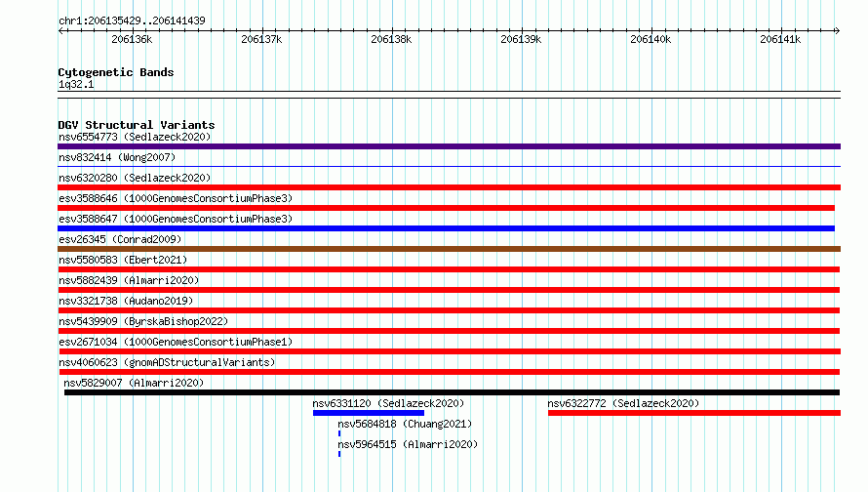Select the blue esv3588647 variant bar
The width and height of the screenshot is (868, 492).
coord(446,228)
